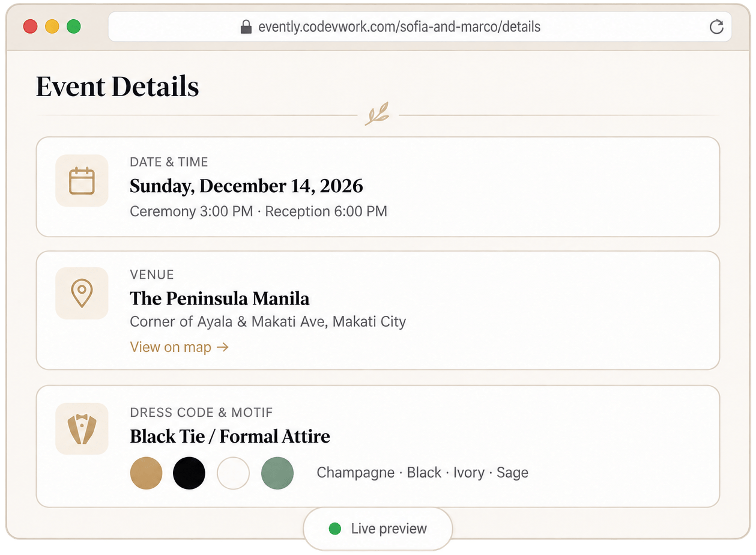Screen dimensions: 756x555
Task: Click the Live preview pill button
Action: pyautogui.click(x=378, y=529)
